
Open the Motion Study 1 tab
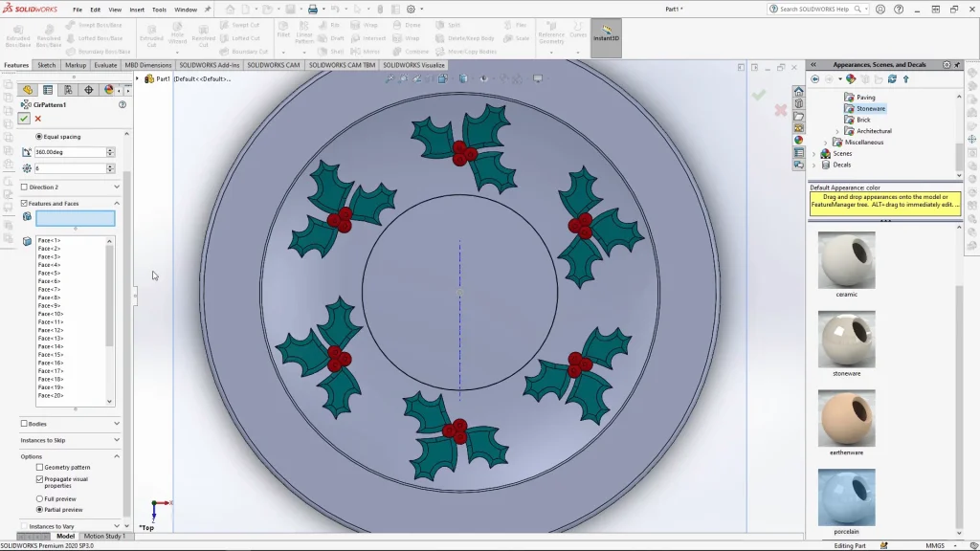(103, 537)
